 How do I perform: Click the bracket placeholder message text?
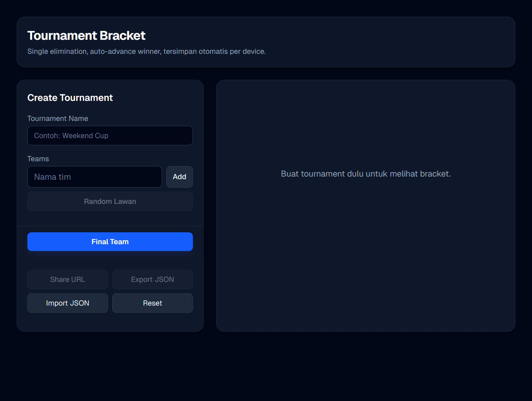click(x=366, y=174)
